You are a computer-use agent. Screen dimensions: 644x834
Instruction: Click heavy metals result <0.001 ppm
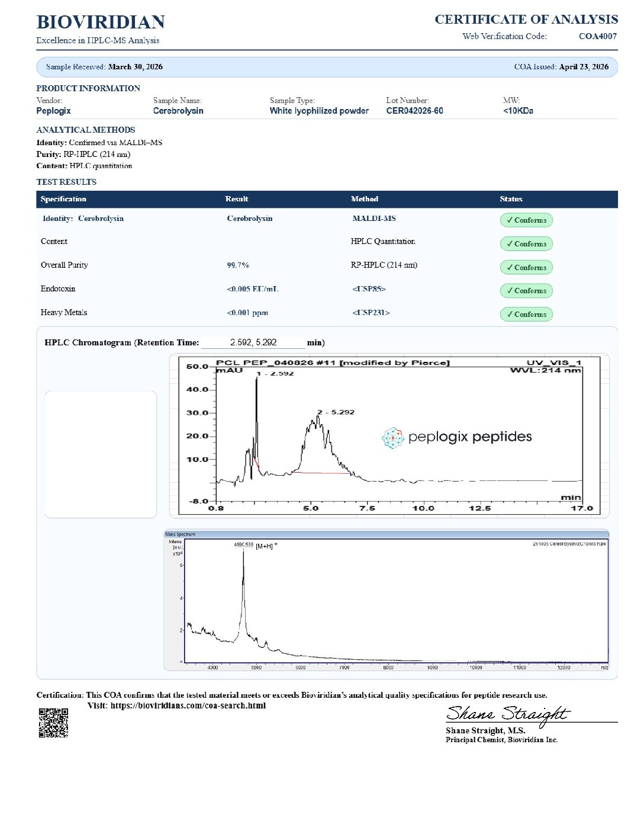click(247, 313)
